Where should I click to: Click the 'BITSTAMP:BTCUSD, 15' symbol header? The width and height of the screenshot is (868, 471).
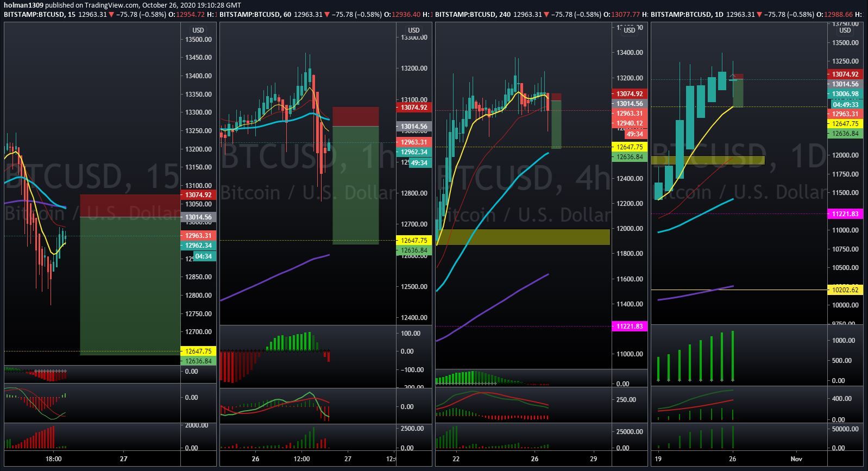click(x=40, y=15)
